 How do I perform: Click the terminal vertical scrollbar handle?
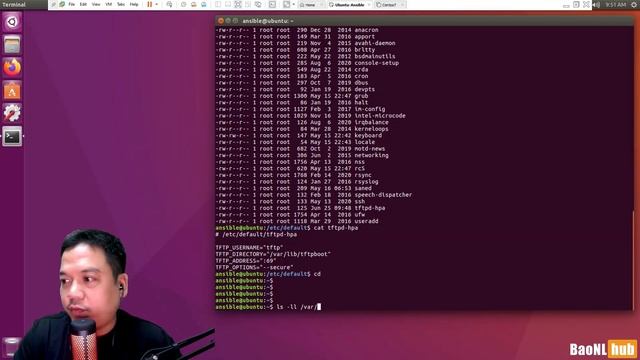coord(632,260)
